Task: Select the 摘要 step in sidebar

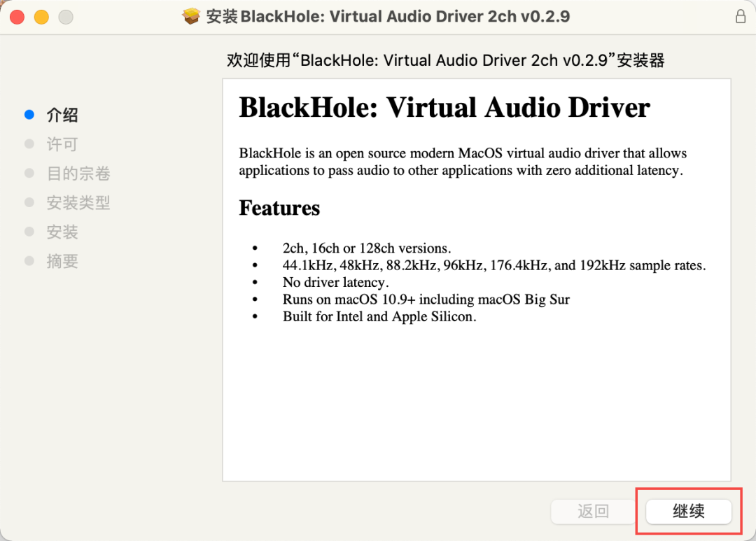Action: (x=62, y=261)
